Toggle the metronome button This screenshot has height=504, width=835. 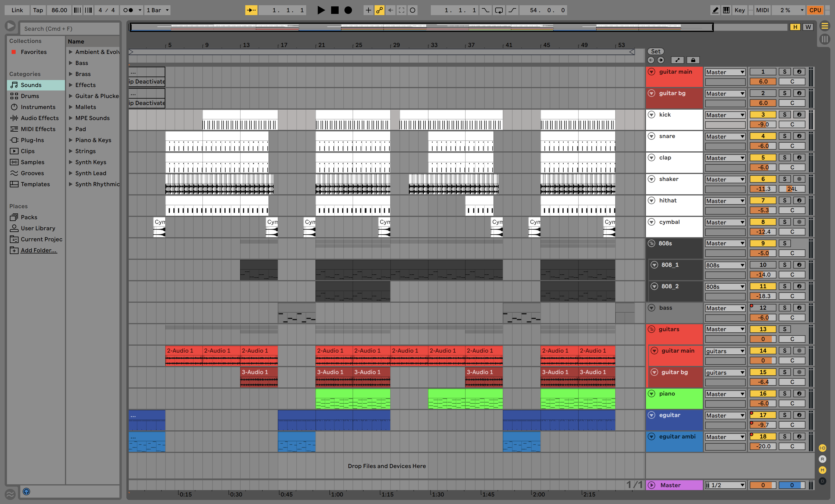click(x=128, y=10)
